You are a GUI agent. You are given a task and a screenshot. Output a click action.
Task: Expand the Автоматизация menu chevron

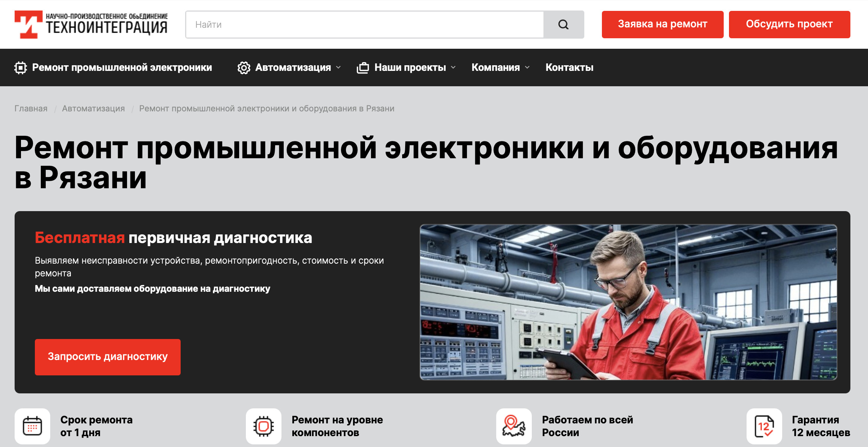pyautogui.click(x=338, y=67)
